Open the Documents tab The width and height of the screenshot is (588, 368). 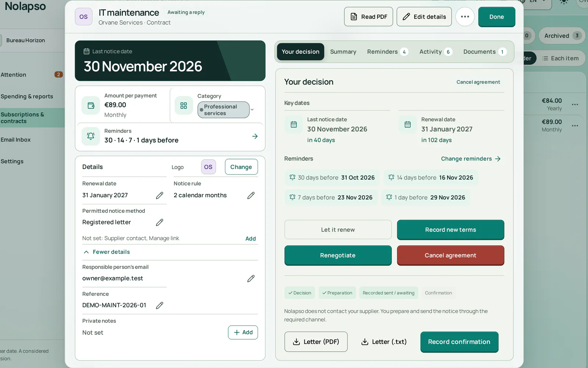click(x=484, y=52)
